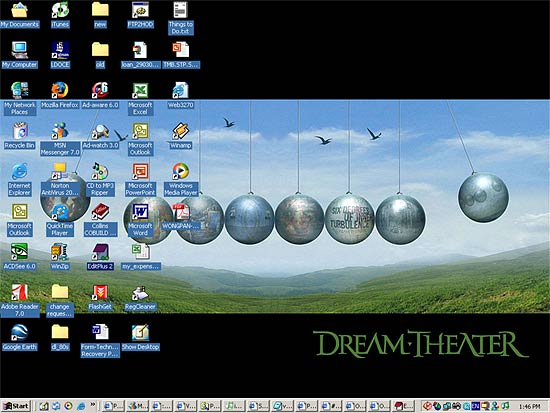This screenshot has height=413, width=550.
Task: Switch to the S... Internet Explorer taskbar button
Action: pos(259,406)
